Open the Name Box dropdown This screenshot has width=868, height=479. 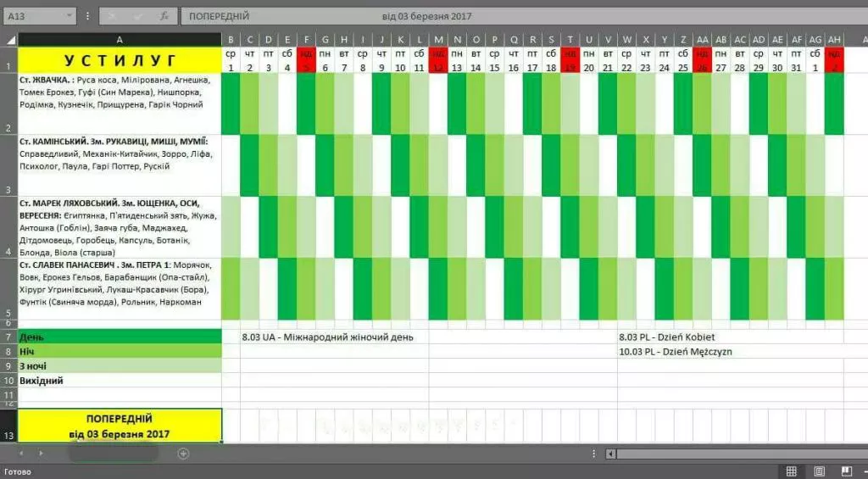coord(68,16)
